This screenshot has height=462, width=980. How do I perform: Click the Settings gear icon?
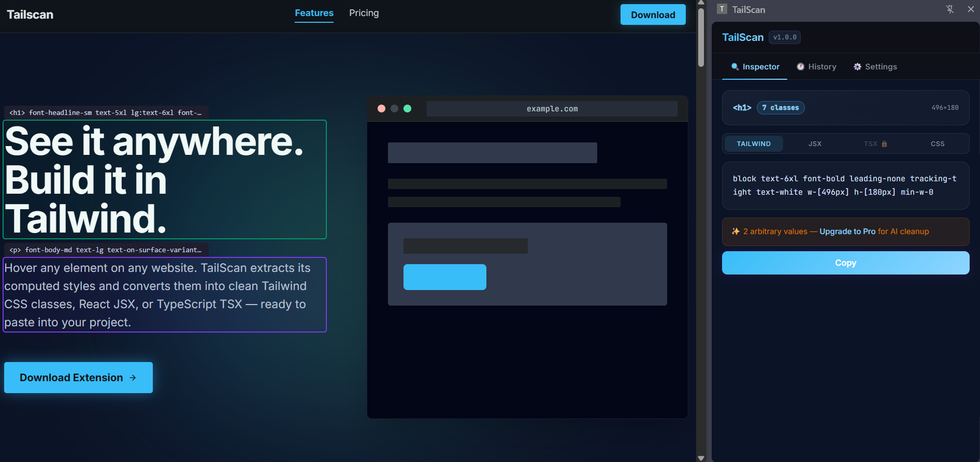pyautogui.click(x=857, y=67)
